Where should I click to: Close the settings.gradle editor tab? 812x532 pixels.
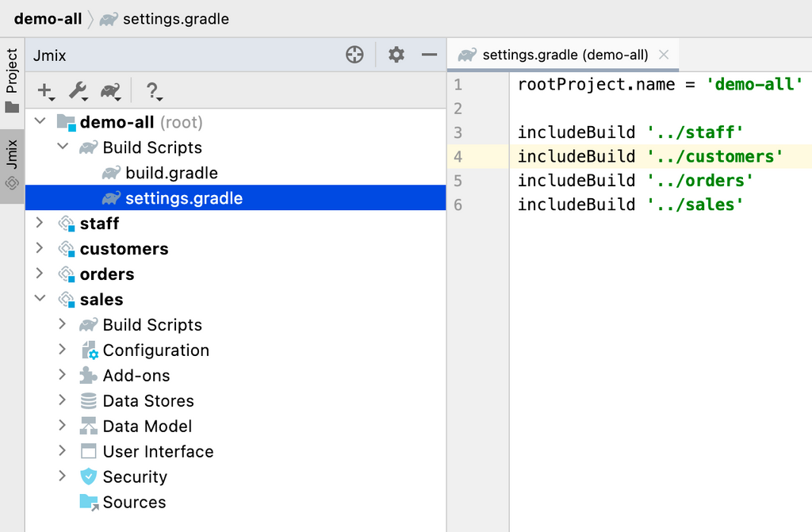coord(664,55)
